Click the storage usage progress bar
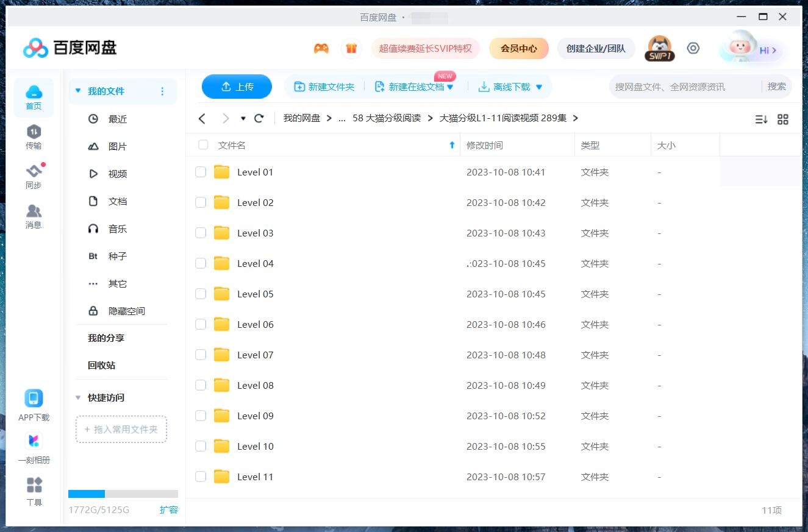Screen dimensions: 808x532 [124, 494]
